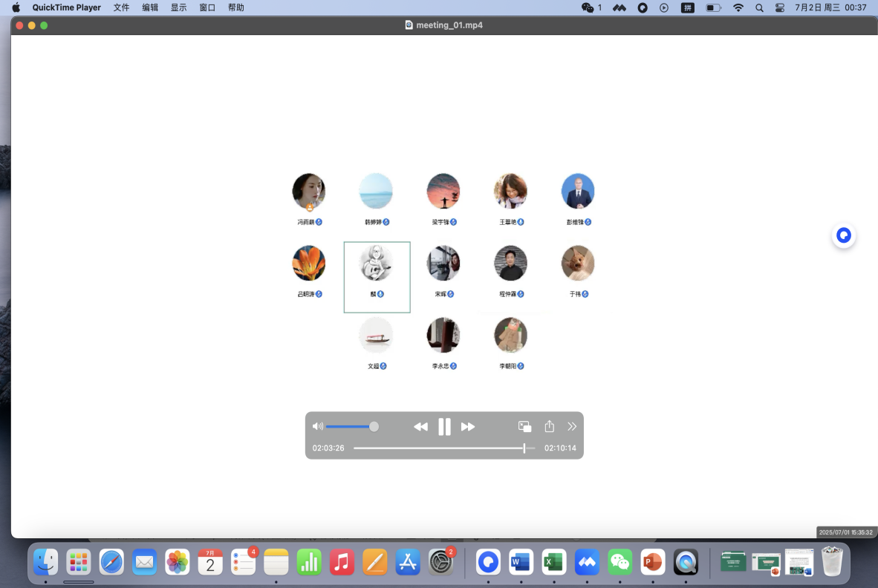Open Microsoft Excel in the Dock

553,562
